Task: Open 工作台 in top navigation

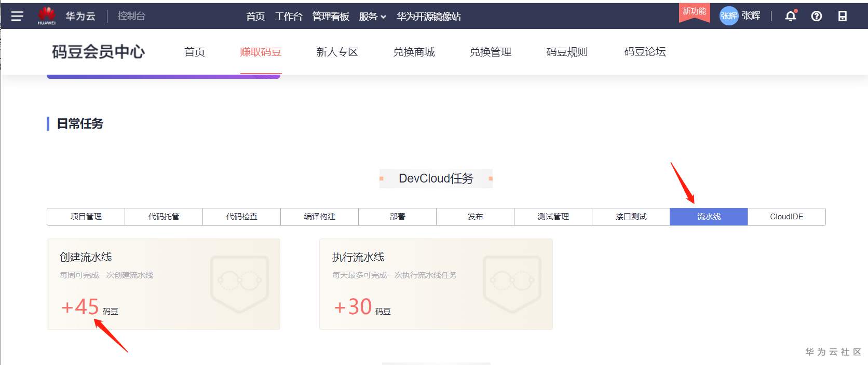Action: (289, 17)
